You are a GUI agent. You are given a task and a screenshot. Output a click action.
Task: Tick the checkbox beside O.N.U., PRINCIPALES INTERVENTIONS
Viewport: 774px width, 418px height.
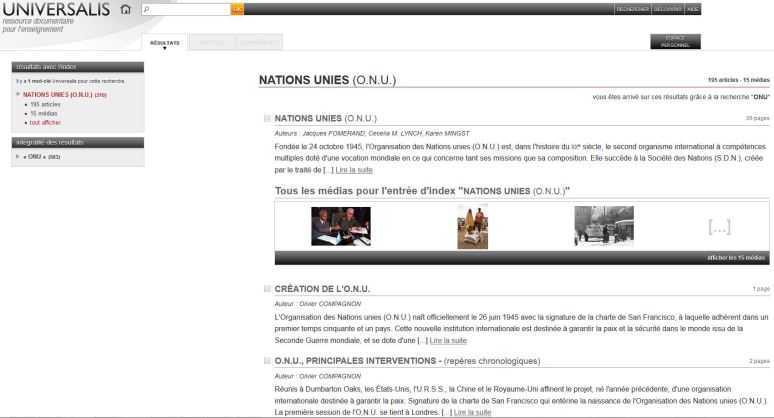click(267, 361)
